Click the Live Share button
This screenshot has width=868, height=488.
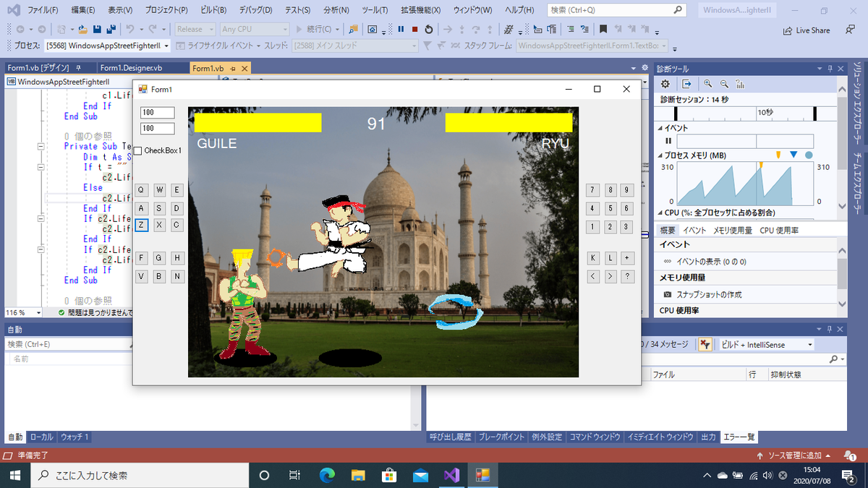tap(807, 30)
